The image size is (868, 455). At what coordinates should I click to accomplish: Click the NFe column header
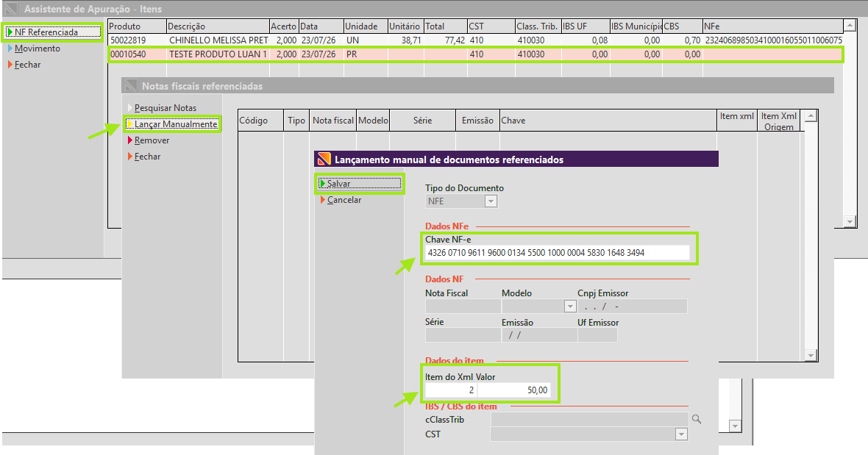pyautogui.click(x=773, y=26)
